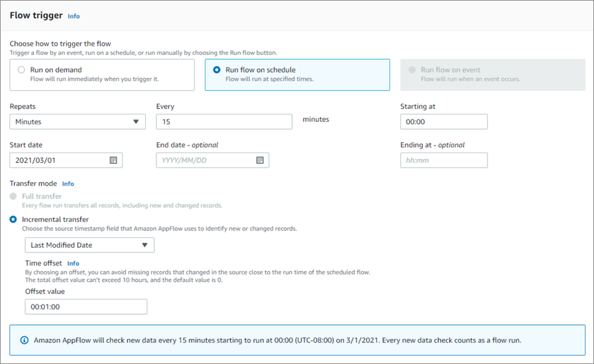
Task: Click the Every minutes input showing 15
Action: pos(224,121)
